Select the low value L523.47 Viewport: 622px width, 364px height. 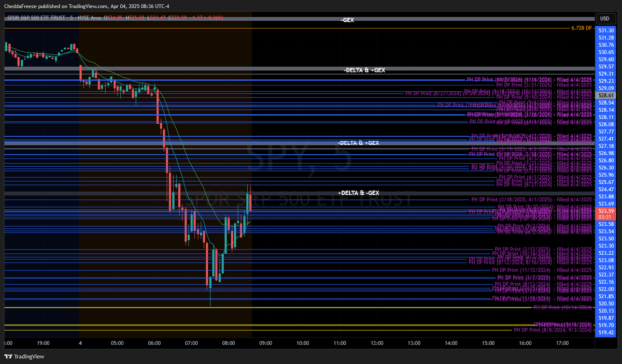coord(158,18)
